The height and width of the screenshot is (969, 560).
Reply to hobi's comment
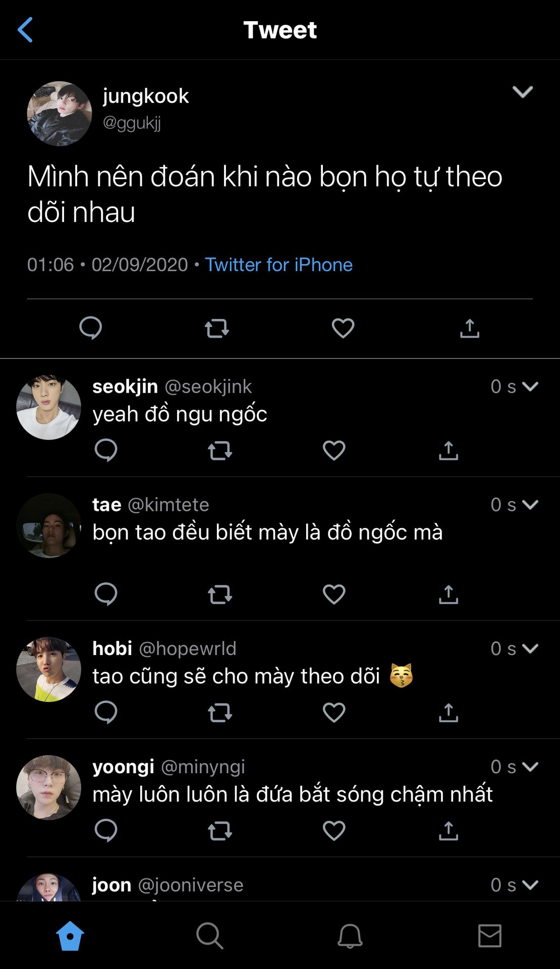[106, 713]
